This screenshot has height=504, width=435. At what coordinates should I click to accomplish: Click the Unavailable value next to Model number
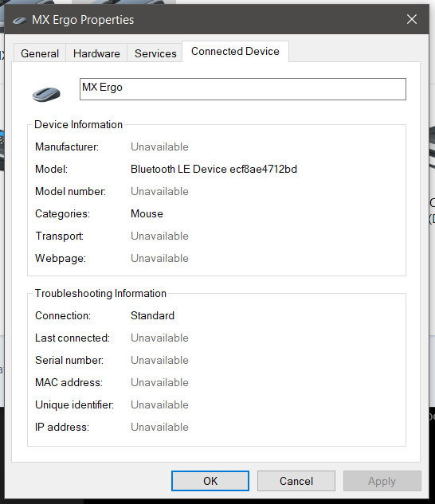pos(159,192)
